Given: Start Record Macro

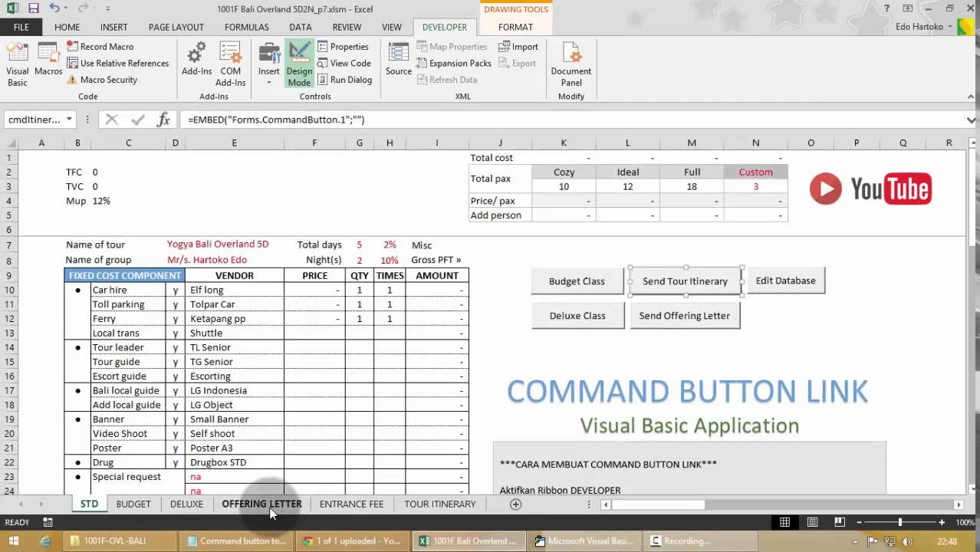Looking at the screenshot, I should (100, 47).
